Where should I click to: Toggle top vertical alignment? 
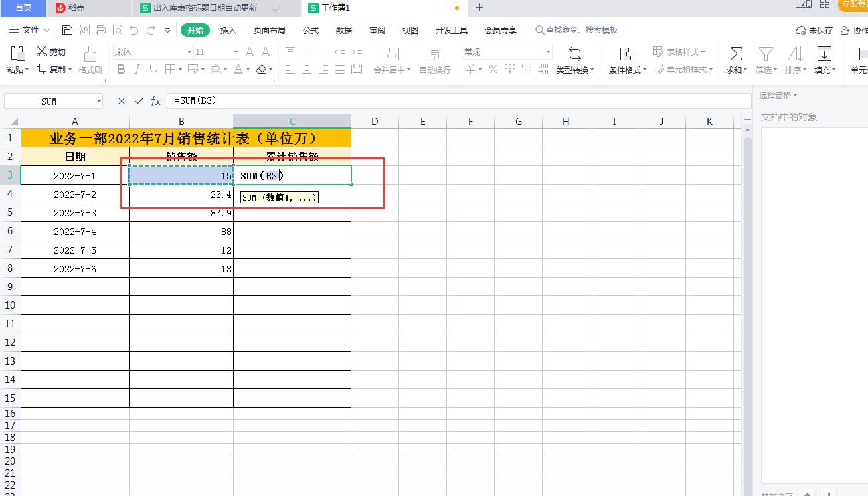point(290,52)
